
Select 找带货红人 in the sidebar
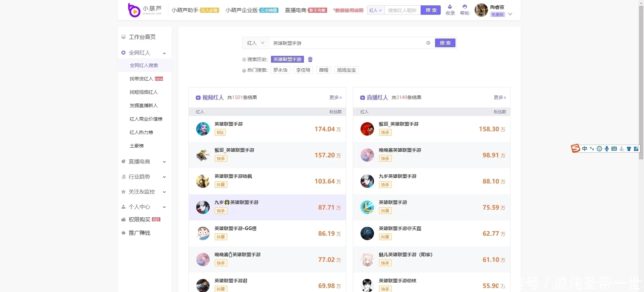point(141,79)
